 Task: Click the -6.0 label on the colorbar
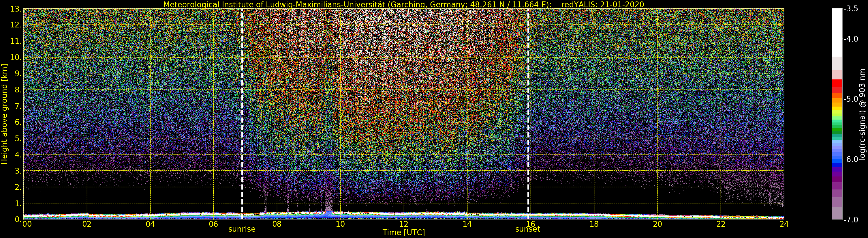(x=851, y=159)
